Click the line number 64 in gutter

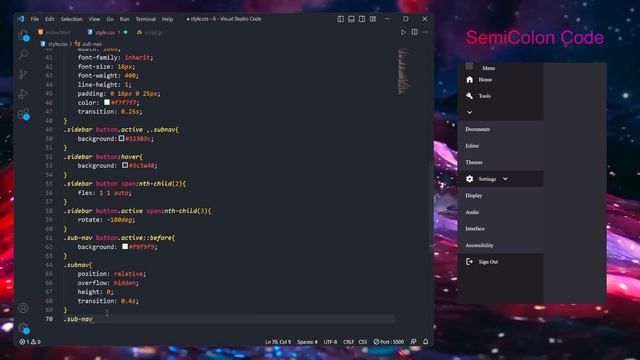tap(49, 265)
